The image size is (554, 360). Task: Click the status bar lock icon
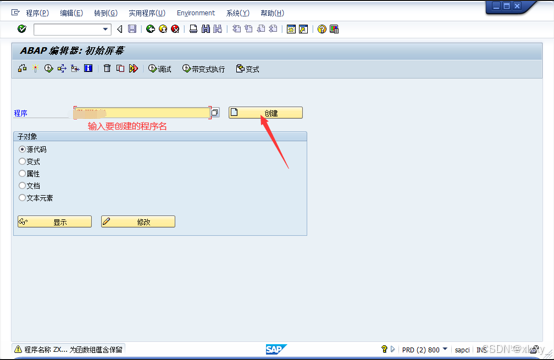535,349
